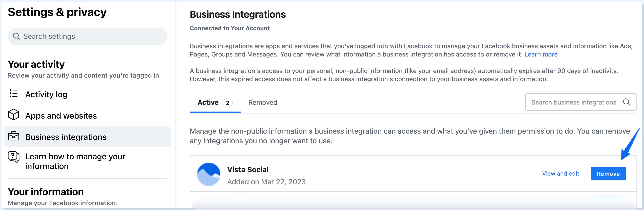Remove the Vista Social integration
The image size is (644, 210).
point(608,174)
